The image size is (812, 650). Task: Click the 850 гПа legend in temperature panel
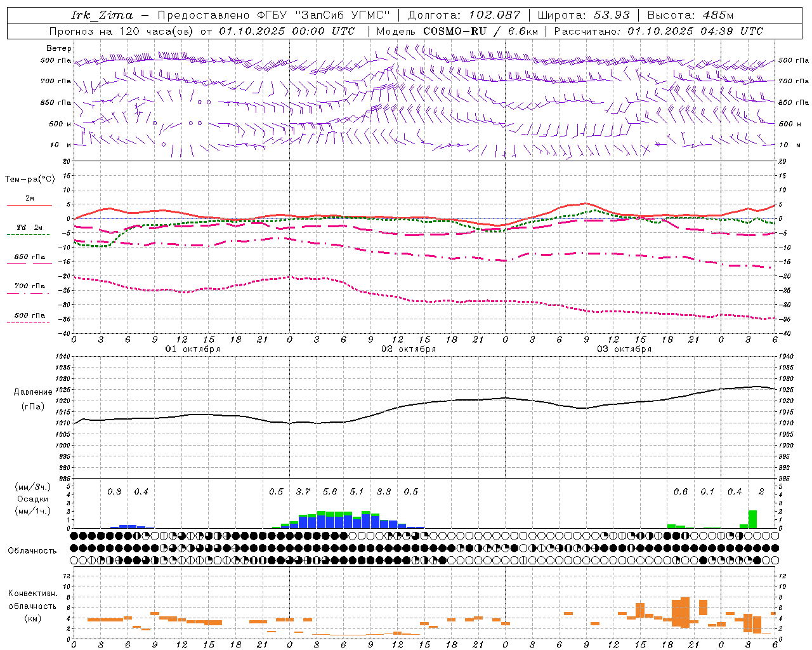point(29,257)
